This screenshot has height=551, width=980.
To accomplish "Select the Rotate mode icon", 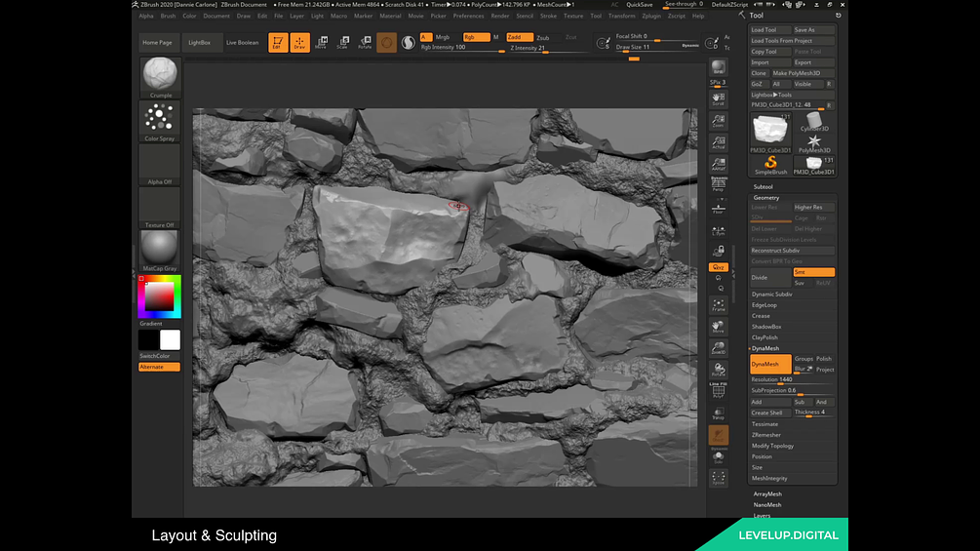I will [365, 43].
